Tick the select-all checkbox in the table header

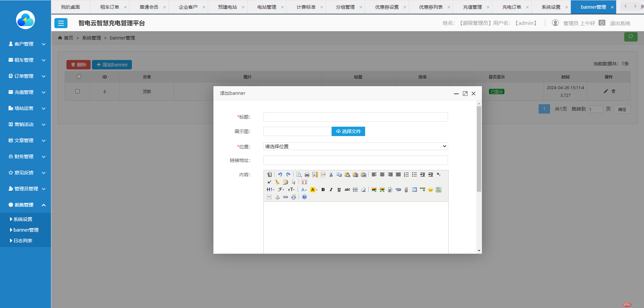[79, 77]
